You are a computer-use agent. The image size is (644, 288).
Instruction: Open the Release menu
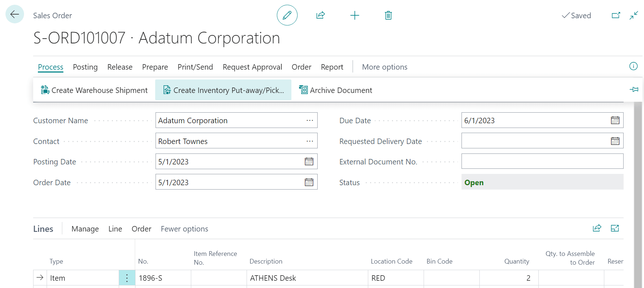tap(120, 67)
